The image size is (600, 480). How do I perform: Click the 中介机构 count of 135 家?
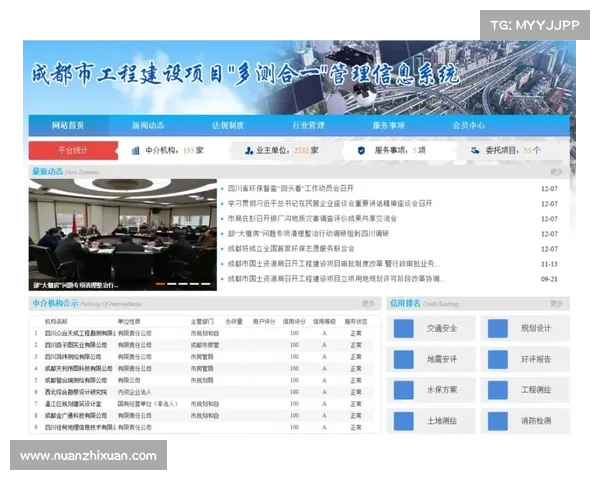point(193,150)
